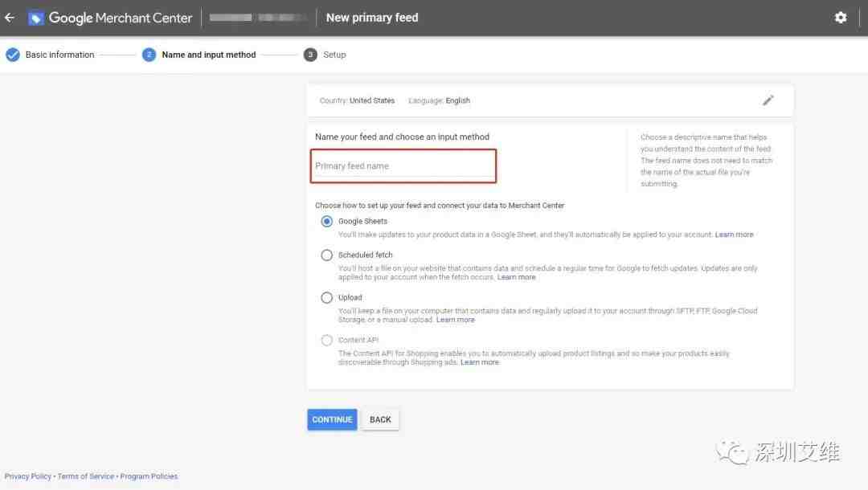This screenshot has height=490, width=868.
Task: Open the Google Merchant Center logo
Action: pos(36,18)
